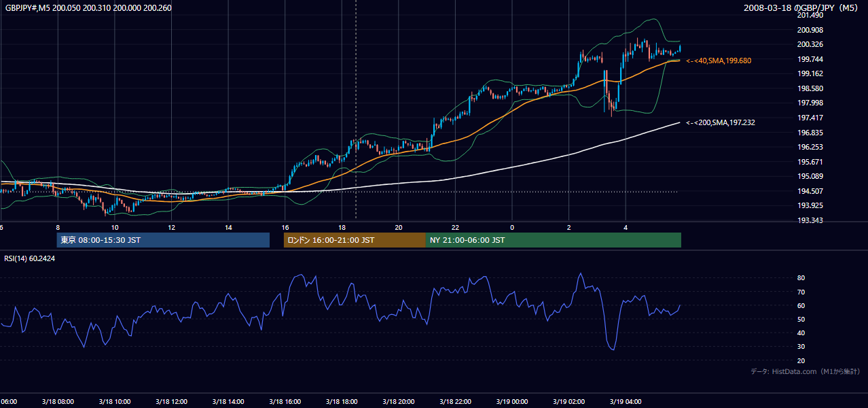
Task: Click hour tick 0 under price chart
Action: click(512, 227)
